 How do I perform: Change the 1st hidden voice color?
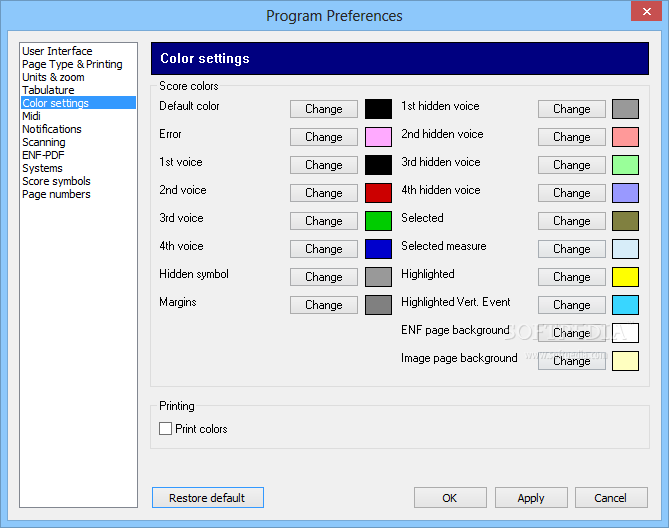pos(572,109)
